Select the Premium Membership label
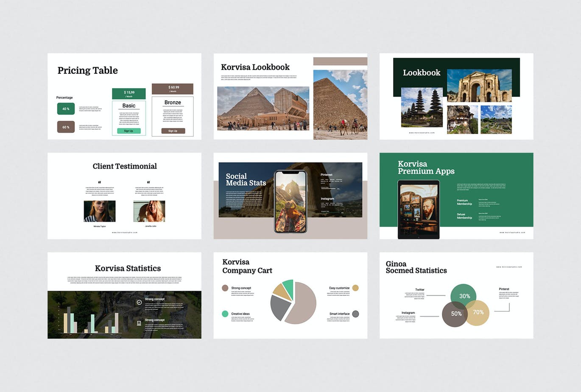This screenshot has width=581, height=392. [464, 202]
